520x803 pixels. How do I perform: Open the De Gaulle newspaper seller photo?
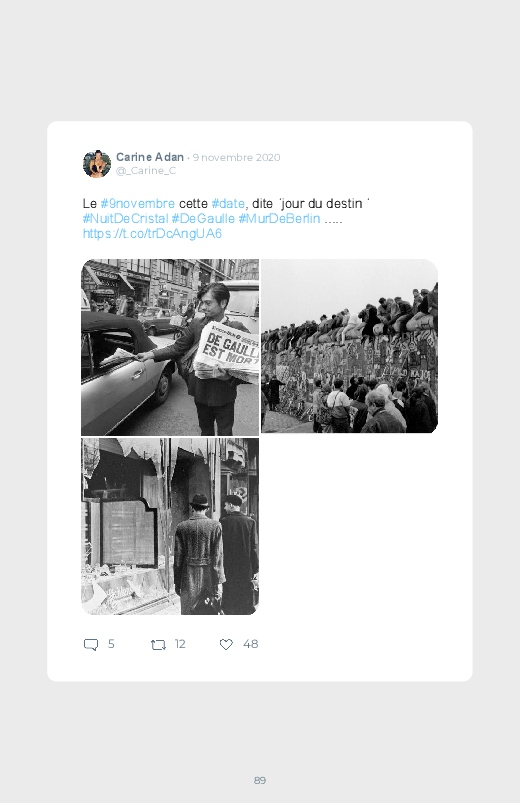click(x=170, y=347)
